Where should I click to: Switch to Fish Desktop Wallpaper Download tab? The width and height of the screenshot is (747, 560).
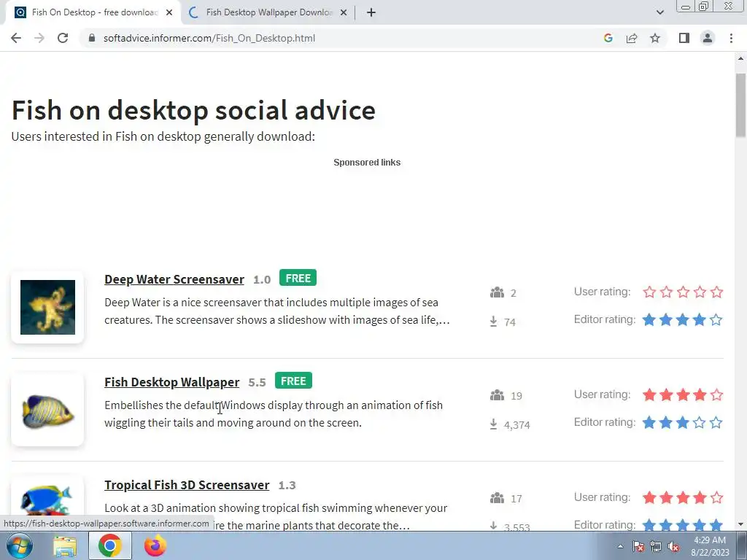pos(268,12)
